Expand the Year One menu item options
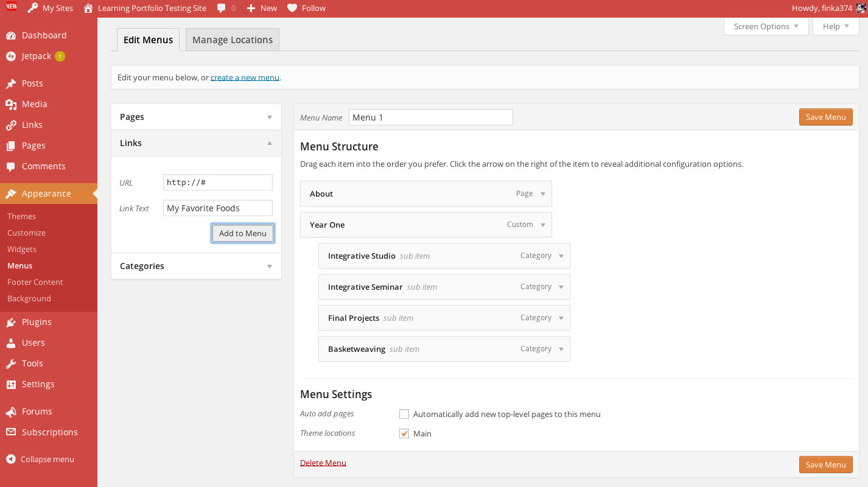This screenshot has height=487, width=868. [x=543, y=225]
